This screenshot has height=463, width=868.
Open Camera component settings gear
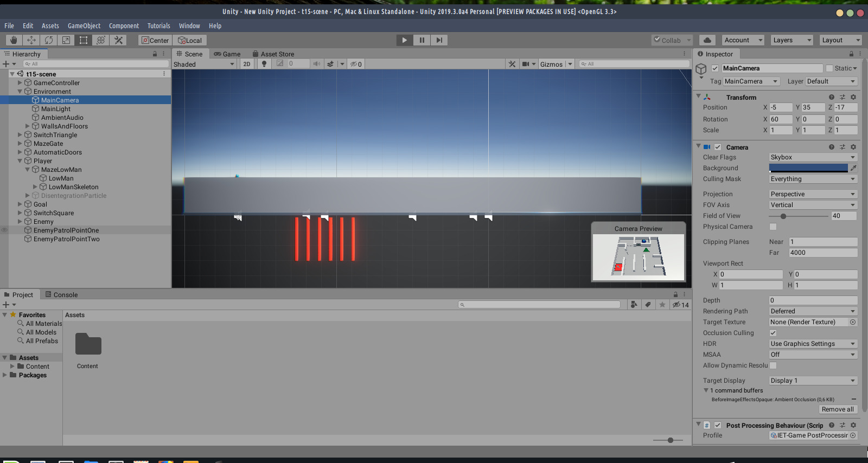tap(853, 147)
